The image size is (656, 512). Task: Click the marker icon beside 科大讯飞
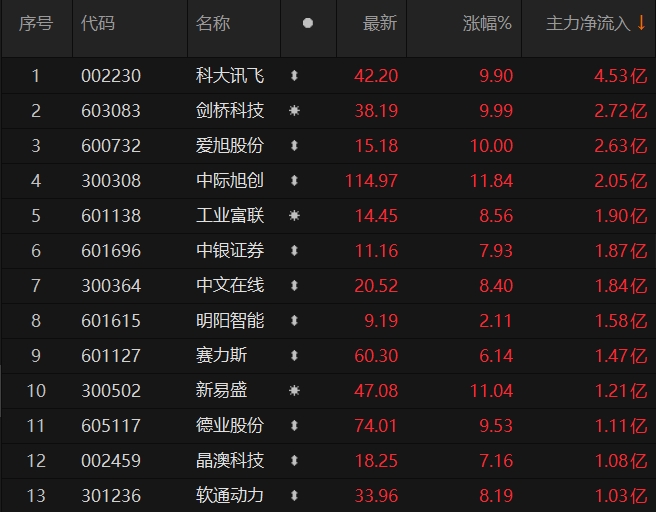(294, 76)
